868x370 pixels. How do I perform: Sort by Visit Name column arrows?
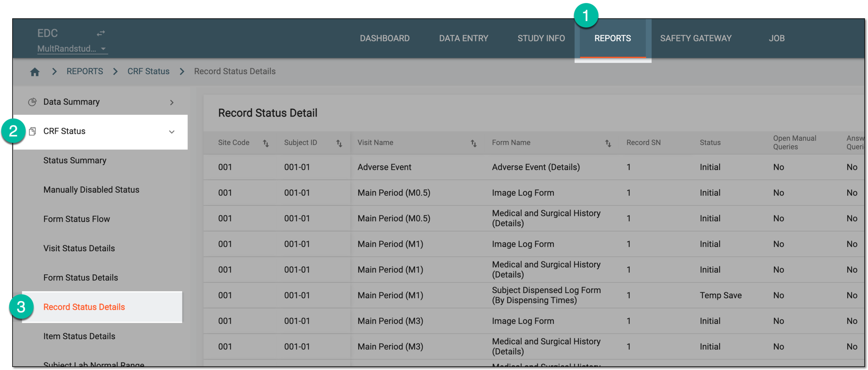(474, 143)
